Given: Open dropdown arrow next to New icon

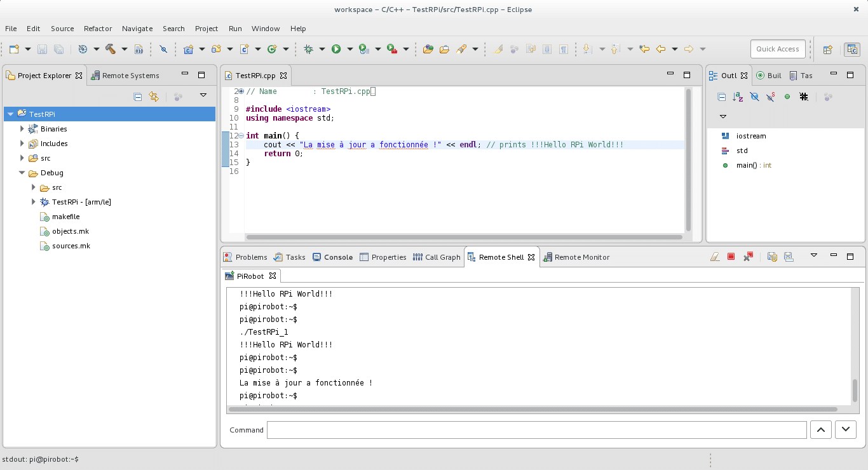Looking at the screenshot, I should 27,49.
